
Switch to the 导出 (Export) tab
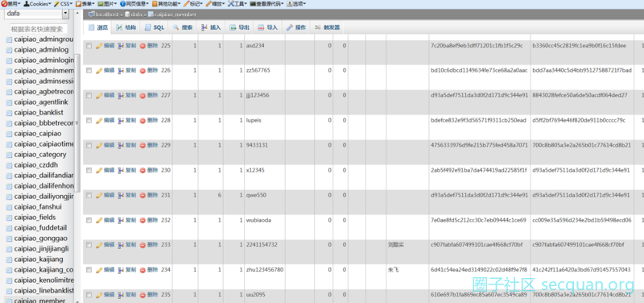click(x=239, y=27)
